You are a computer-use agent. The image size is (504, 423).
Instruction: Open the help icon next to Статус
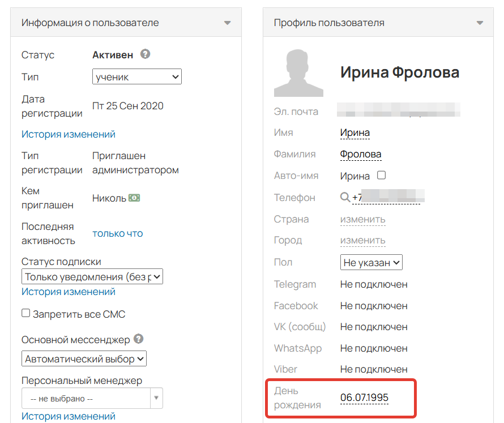(146, 54)
